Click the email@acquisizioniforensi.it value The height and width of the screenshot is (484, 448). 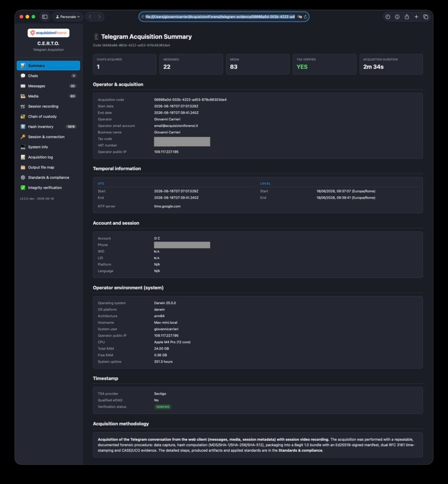tap(176, 126)
